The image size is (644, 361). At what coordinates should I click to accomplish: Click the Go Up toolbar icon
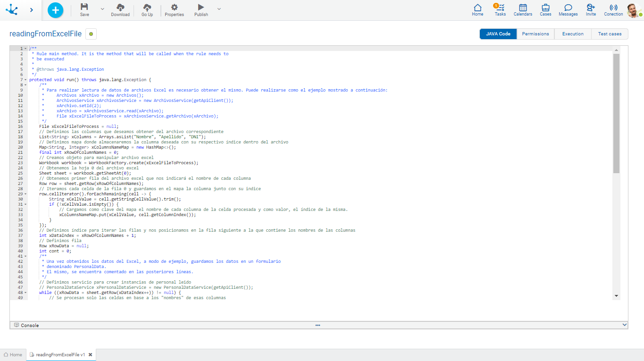coord(147,9)
